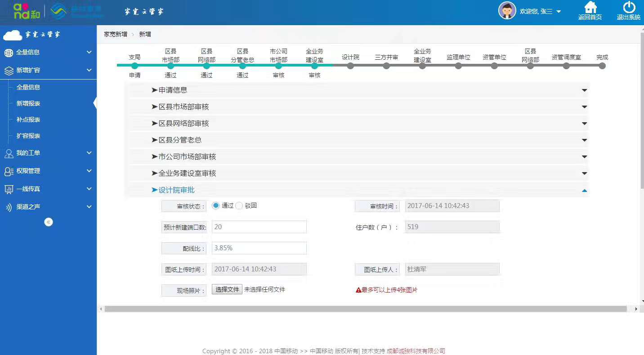Click the 监理单位 step marker
The width and height of the screenshot is (644, 355).
(x=458, y=66)
